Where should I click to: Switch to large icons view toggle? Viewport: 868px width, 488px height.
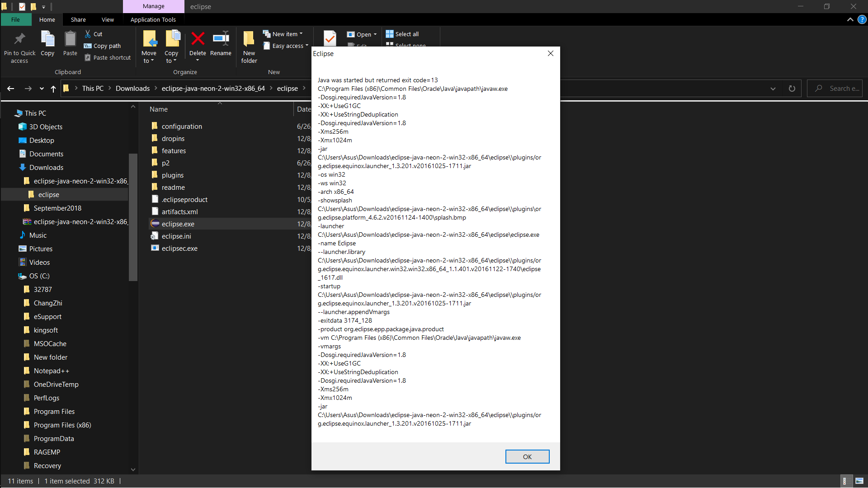tap(859, 481)
